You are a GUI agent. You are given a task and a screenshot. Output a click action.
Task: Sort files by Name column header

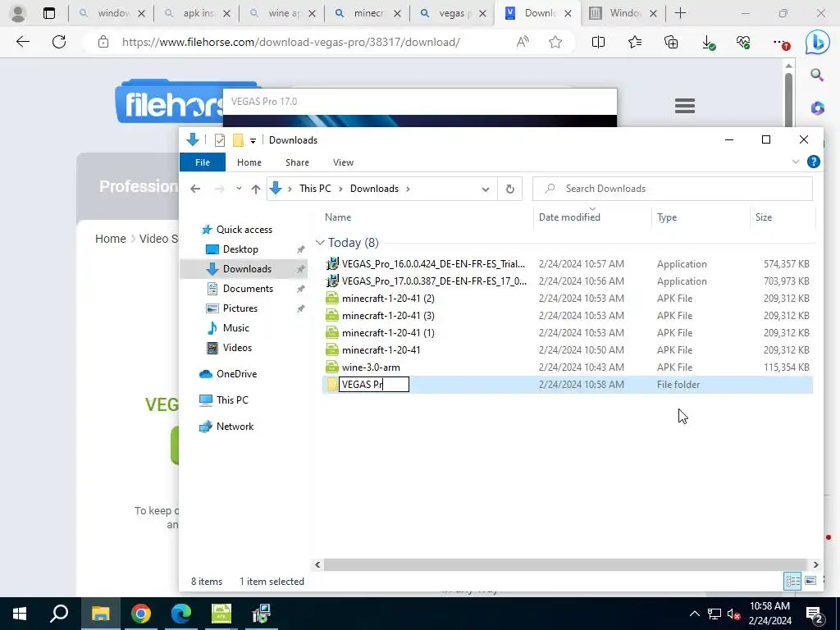click(x=338, y=217)
